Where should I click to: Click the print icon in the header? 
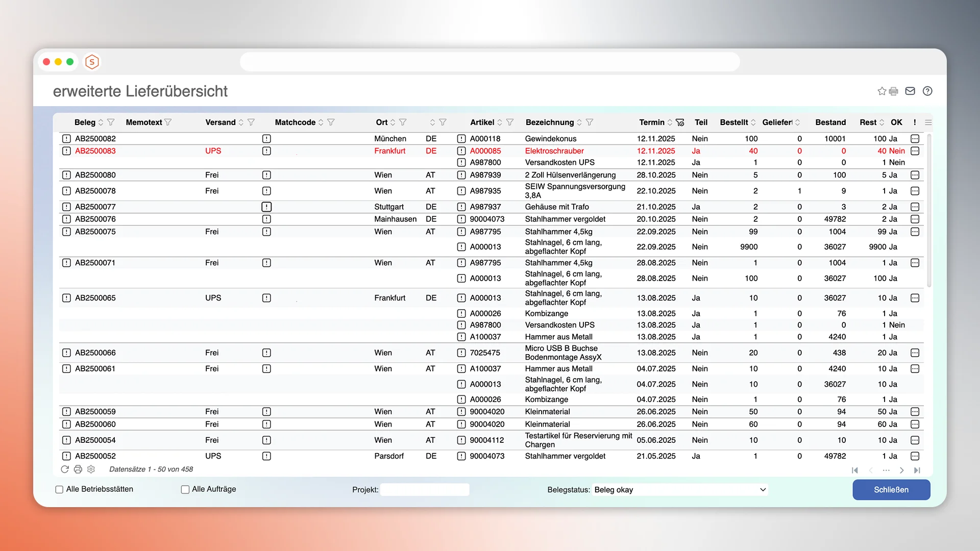pos(893,91)
